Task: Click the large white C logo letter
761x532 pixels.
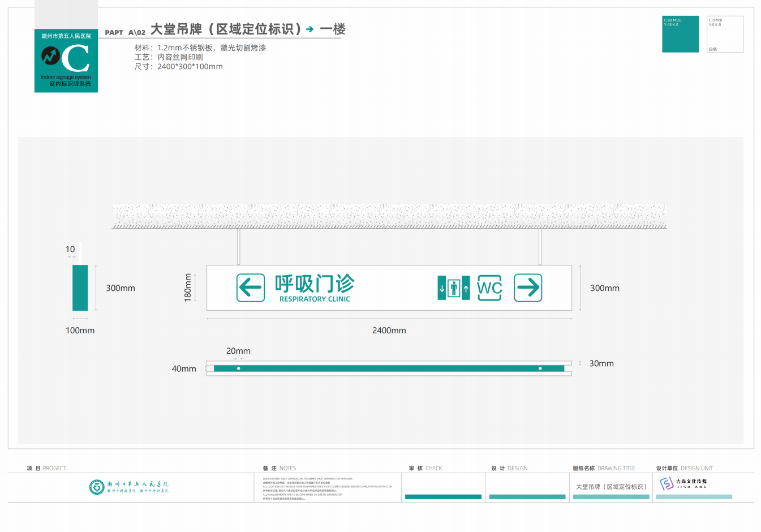Action: (x=75, y=58)
